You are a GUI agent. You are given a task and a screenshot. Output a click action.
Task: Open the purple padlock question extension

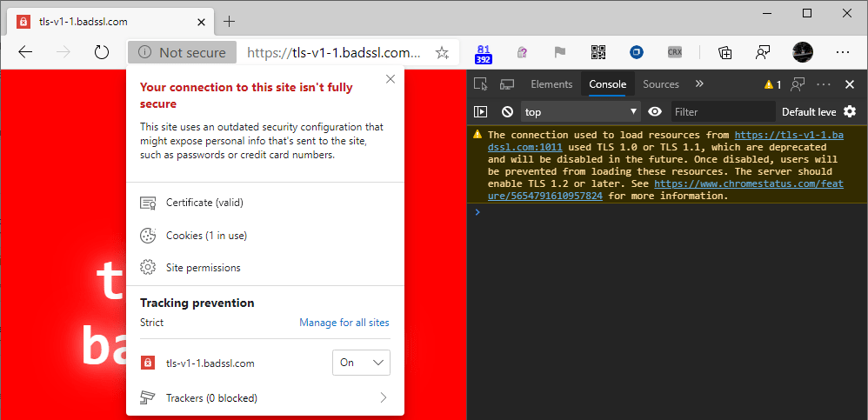pos(522,52)
